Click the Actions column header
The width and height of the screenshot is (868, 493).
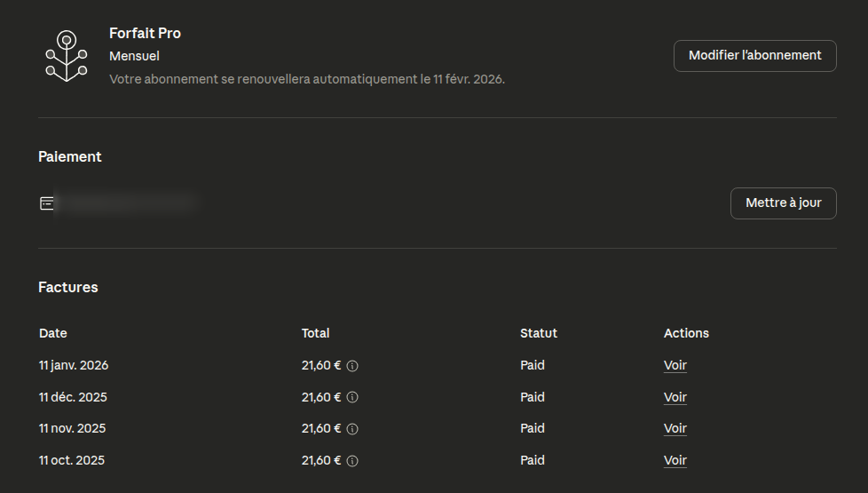click(x=686, y=333)
